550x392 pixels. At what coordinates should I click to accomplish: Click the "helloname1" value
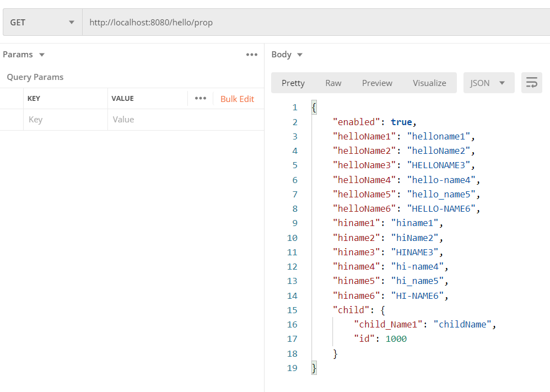[439, 137]
